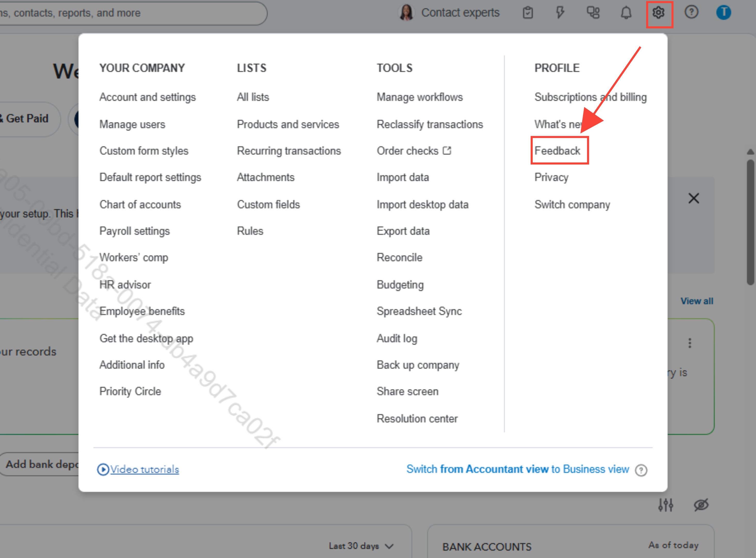Image resolution: width=756 pixels, height=558 pixels.
Task: Open the three-dot card options menu
Action: click(x=690, y=343)
